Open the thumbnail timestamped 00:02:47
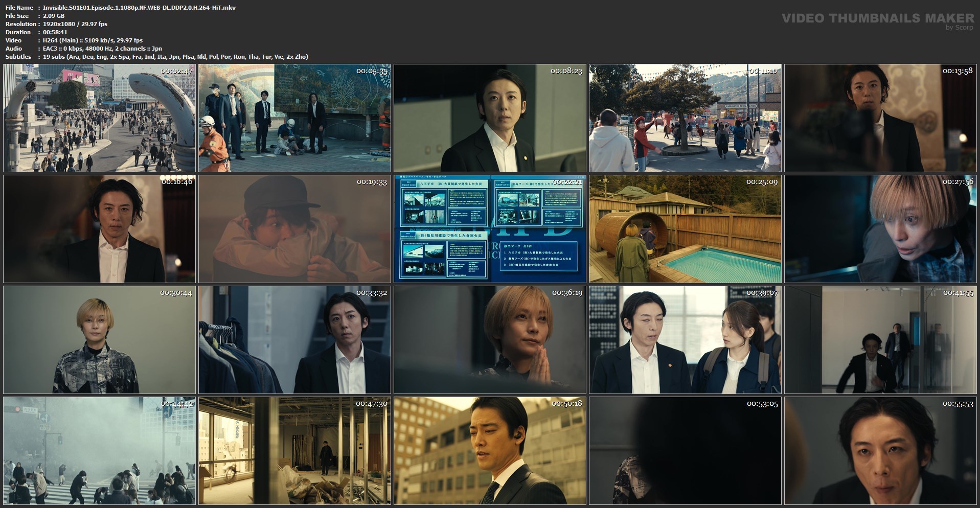 point(99,118)
